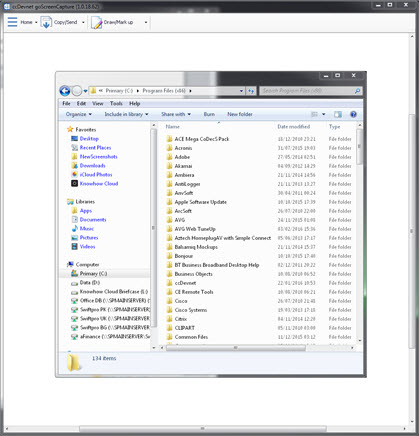Open the Help menu
The image size is (419, 436).
[134, 103]
